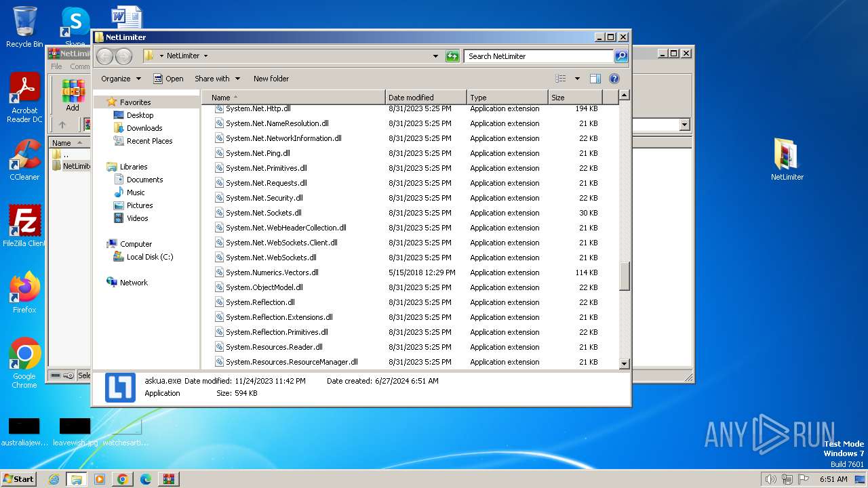
Task: Open the Start menu
Action: click(x=19, y=479)
